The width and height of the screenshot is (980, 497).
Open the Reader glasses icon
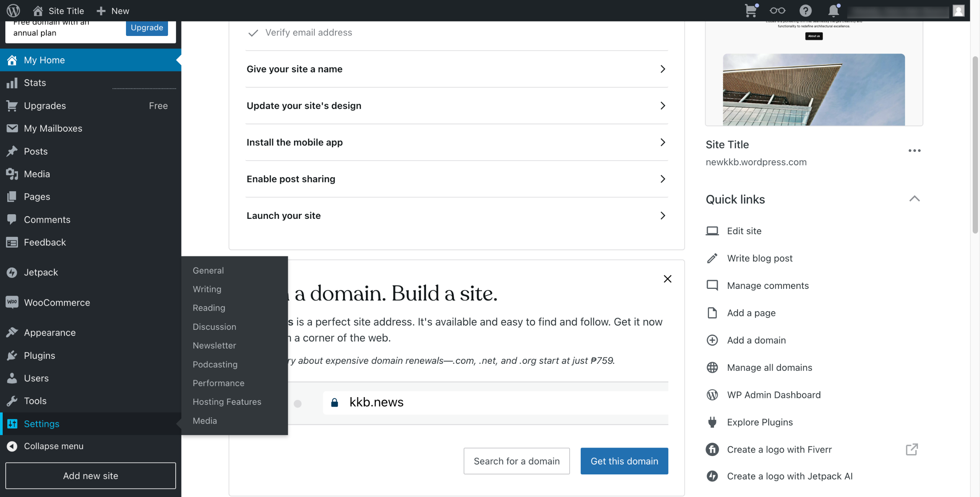(x=777, y=11)
